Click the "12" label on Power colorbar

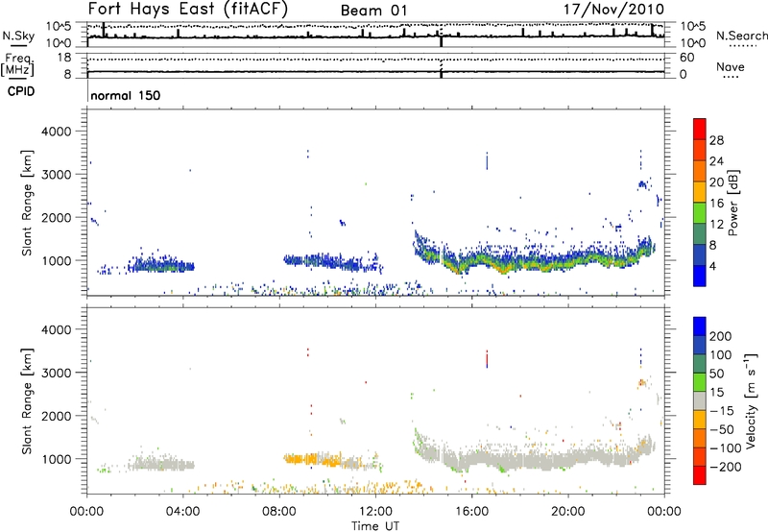[716, 225]
